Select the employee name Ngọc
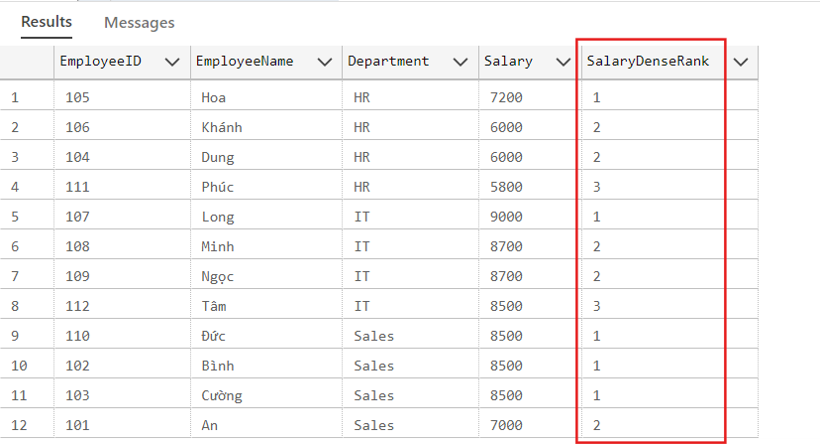Screen dimensions: 820x444 (x=266, y=276)
